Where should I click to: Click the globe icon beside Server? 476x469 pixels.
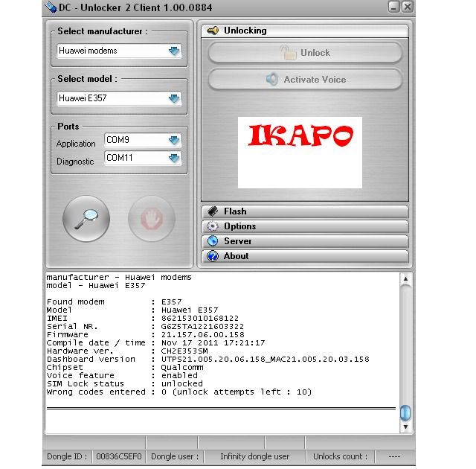tap(213, 241)
